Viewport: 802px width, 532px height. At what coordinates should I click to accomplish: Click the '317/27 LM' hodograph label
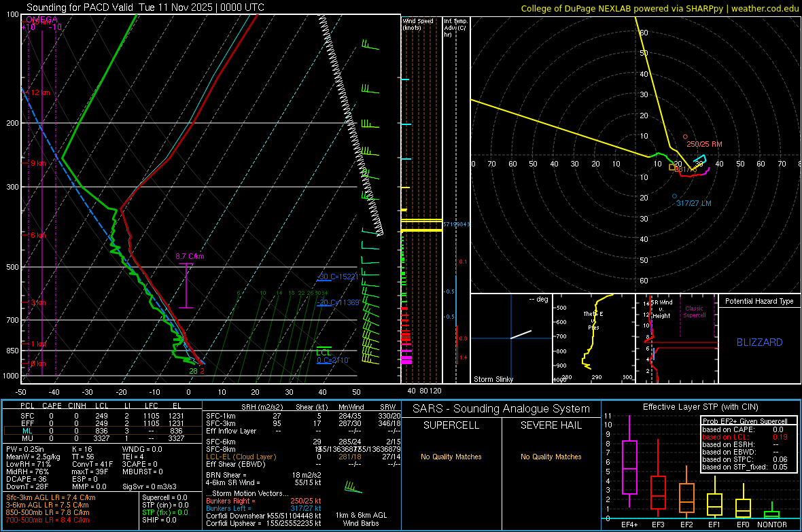pos(693,203)
